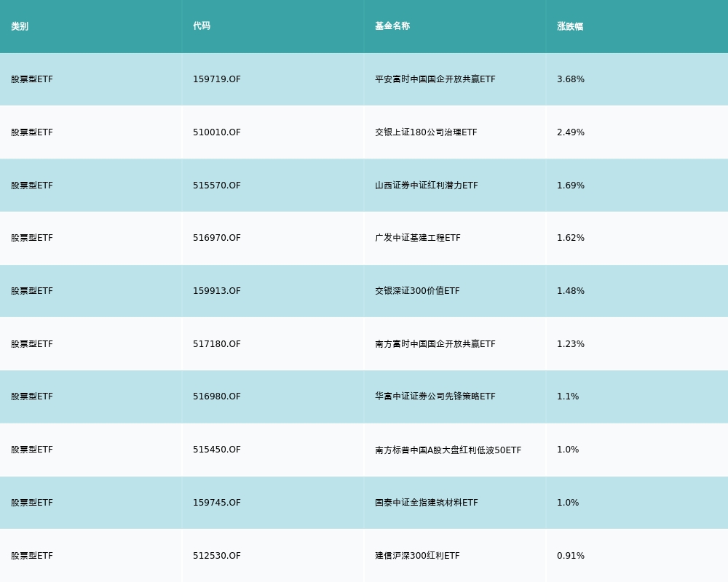Image resolution: width=728 pixels, height=582 pixels.
Task: Click 股票型ETF in the 159913.OF row
Action: coord(32,291)
